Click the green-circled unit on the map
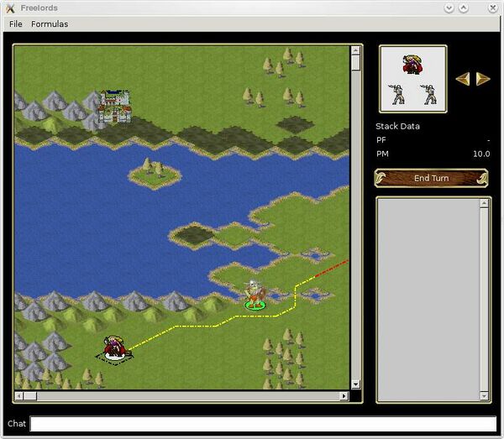The height and width of the screenshot is (439, 504). 255,295
